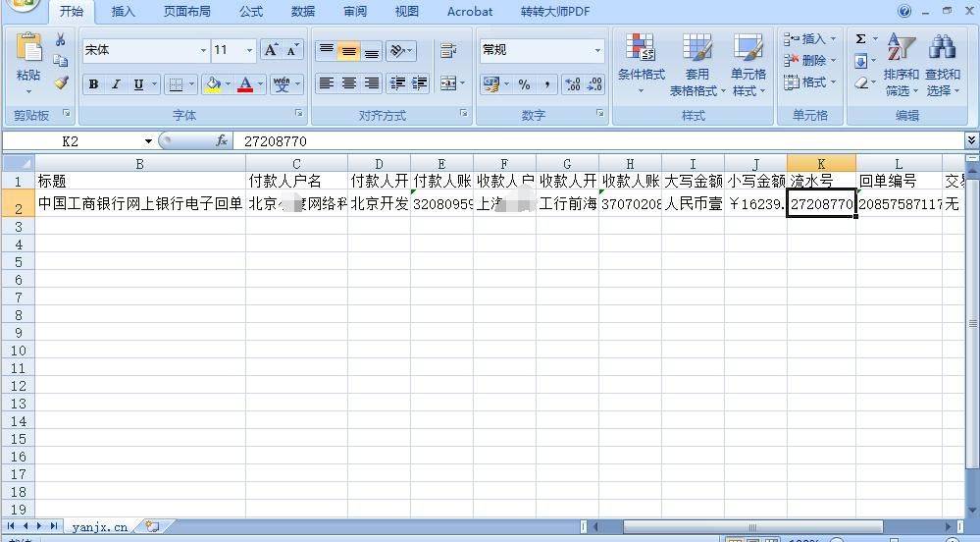Apply percent style

pos(525,83)
